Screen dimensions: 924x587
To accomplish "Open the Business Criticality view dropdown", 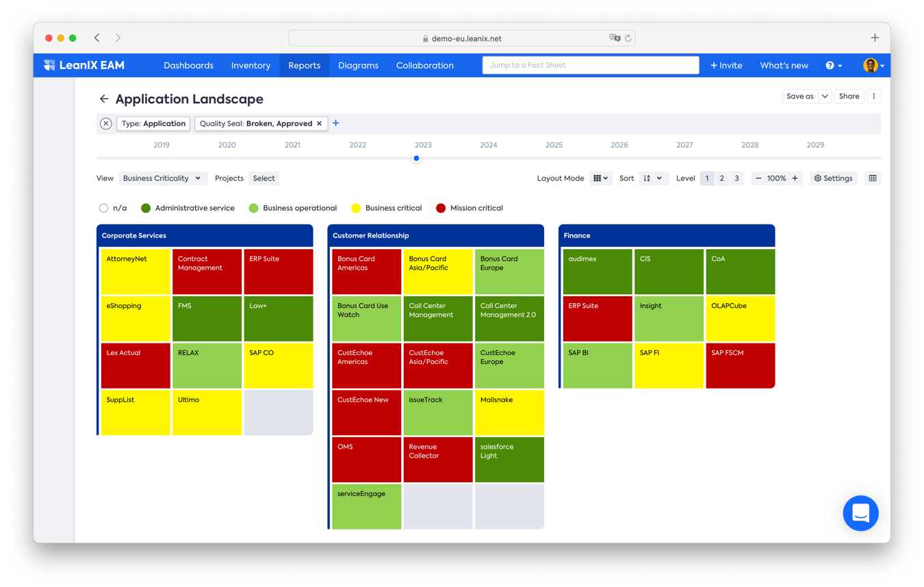I will [162, 178].
